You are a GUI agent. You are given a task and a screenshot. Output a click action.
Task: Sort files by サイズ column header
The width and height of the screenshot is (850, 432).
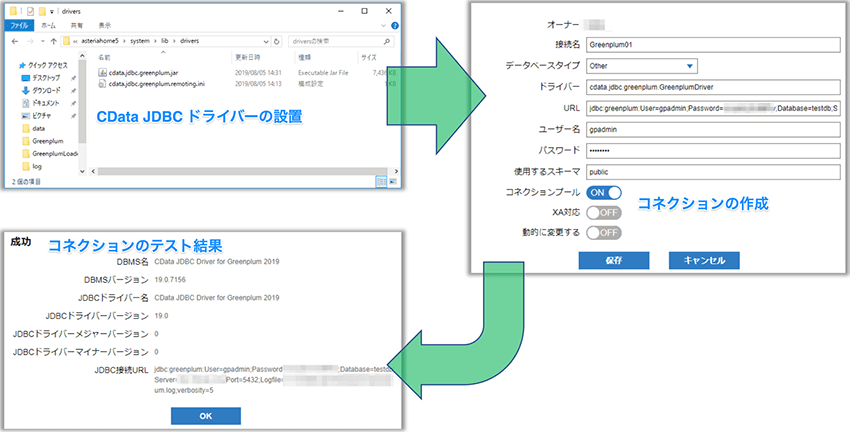pos(369,57)
